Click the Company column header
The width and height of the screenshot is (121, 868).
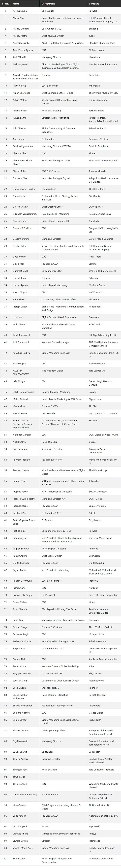coord(94,4)
